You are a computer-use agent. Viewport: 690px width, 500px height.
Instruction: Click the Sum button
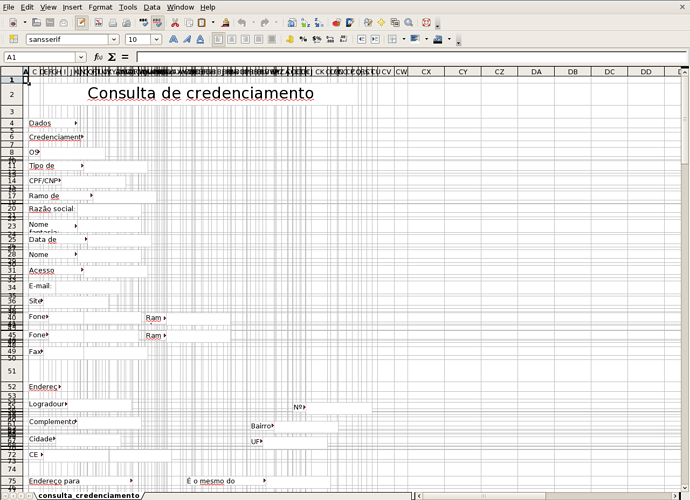112,57
